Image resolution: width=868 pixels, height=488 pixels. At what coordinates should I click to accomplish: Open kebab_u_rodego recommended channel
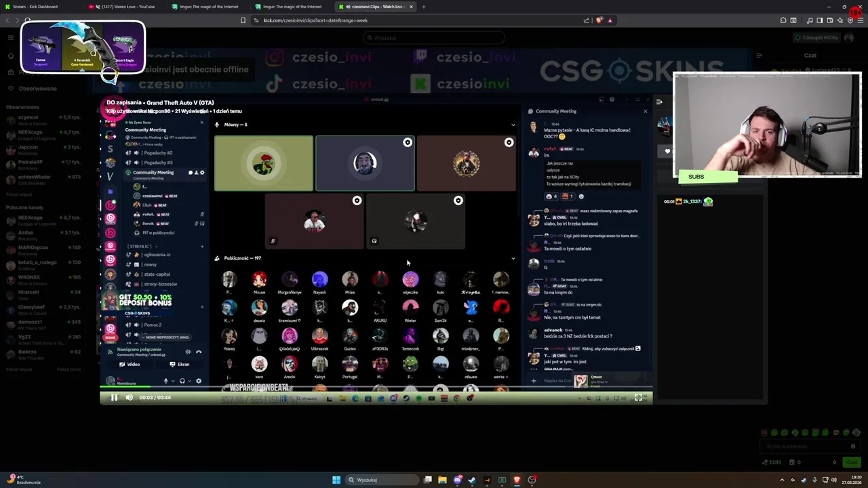(x=44, y=263)
